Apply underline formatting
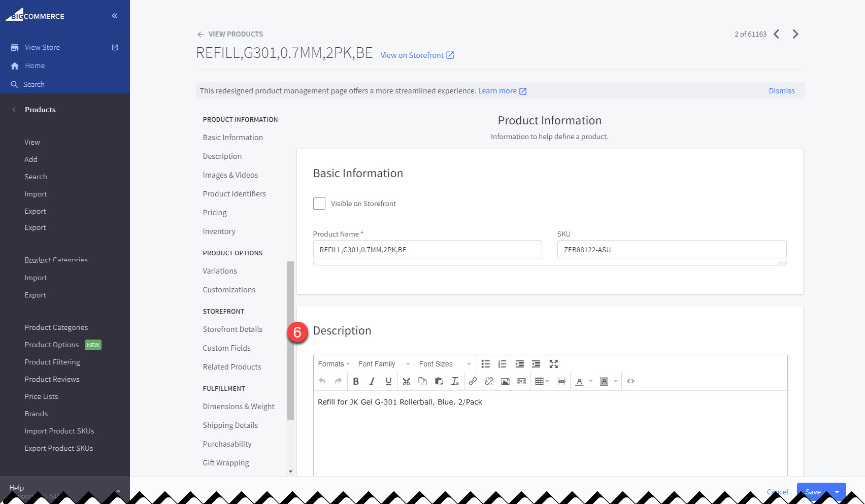The image size is (865, 504). (x=388, y=381)
